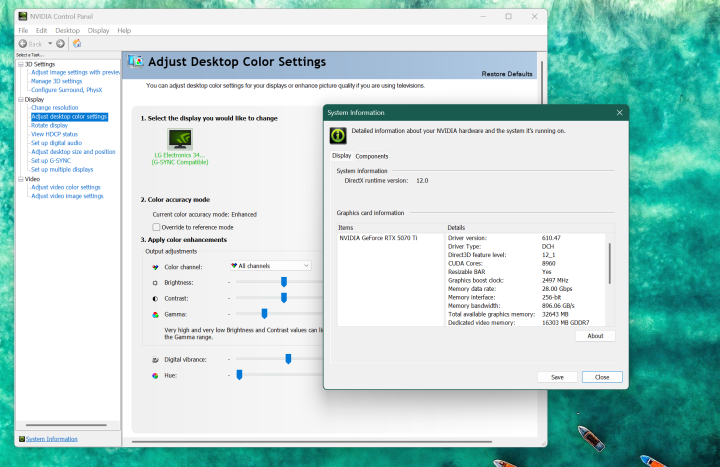Click the Close button in System Information
This screenshot has height=467, width=720.
[x=602, y=377]
